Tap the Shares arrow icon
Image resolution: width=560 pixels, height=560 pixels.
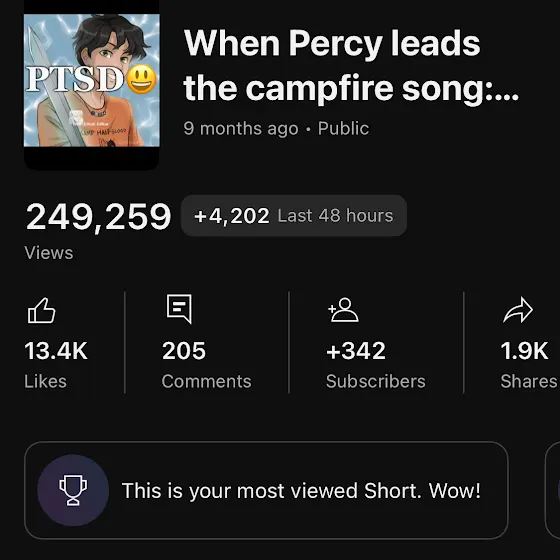point(518,310)
